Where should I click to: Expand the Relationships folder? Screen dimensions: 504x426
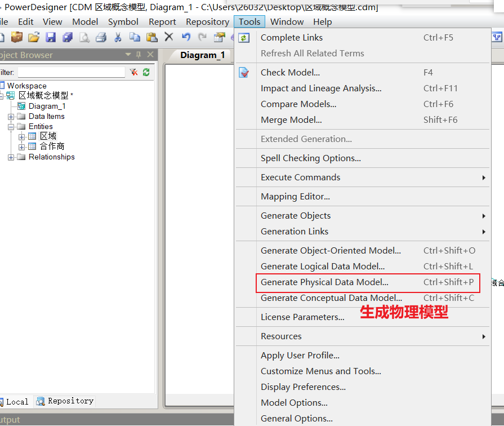pos(11,157)
